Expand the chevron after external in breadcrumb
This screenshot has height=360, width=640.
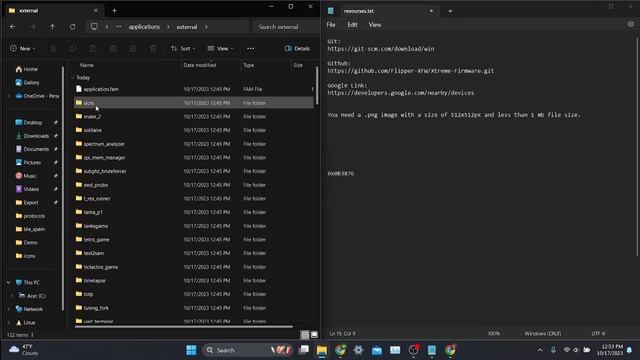(x=206, y=27)
